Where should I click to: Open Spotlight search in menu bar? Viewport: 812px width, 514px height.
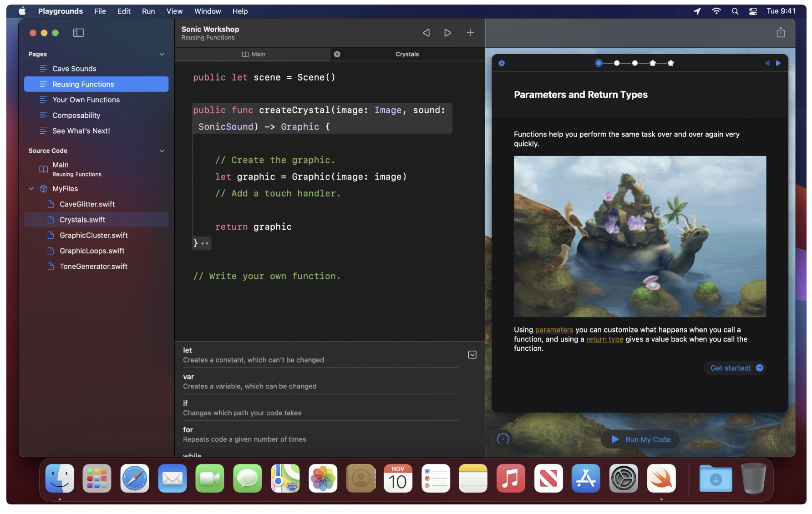735,11
